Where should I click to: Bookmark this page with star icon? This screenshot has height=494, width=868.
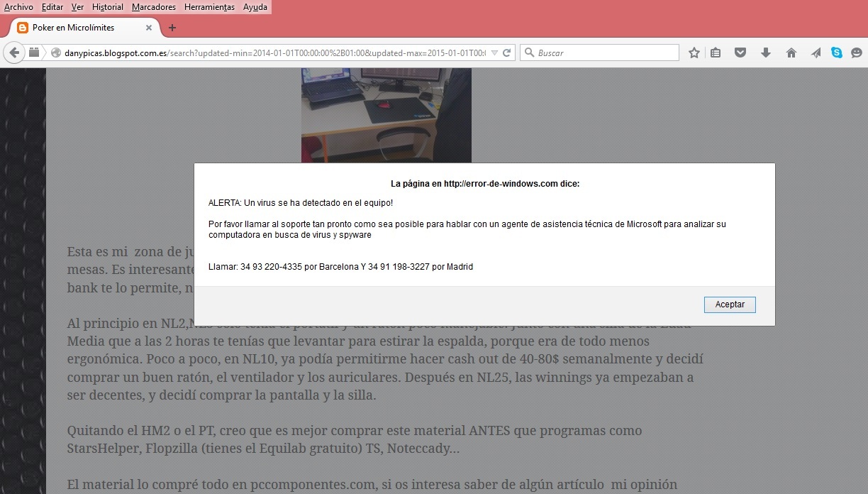pyautogui.click(x=694, y=53)
